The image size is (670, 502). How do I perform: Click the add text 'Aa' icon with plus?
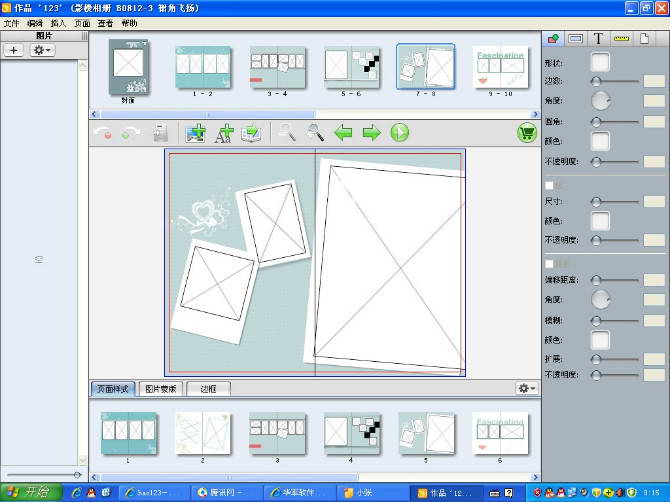[224, 133]
